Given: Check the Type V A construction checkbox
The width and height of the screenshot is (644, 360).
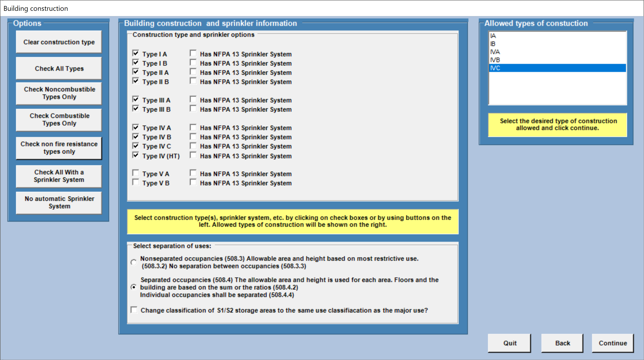Looking at the screenshot, I should 135,173.
